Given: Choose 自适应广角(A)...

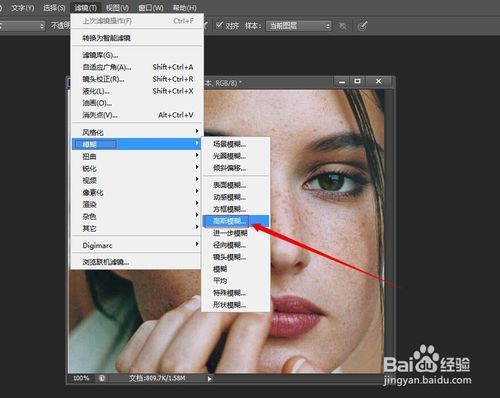Looking at the screenshot, I should point(136,67).
